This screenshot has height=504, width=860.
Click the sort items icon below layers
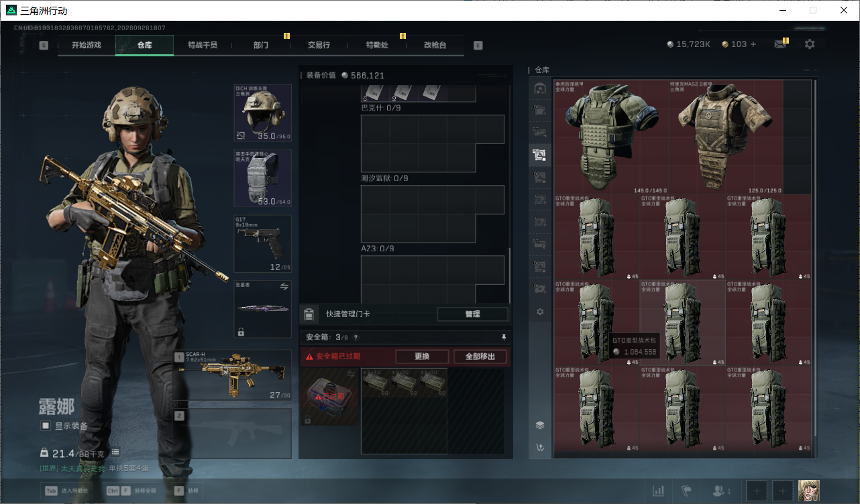point(540,447)
